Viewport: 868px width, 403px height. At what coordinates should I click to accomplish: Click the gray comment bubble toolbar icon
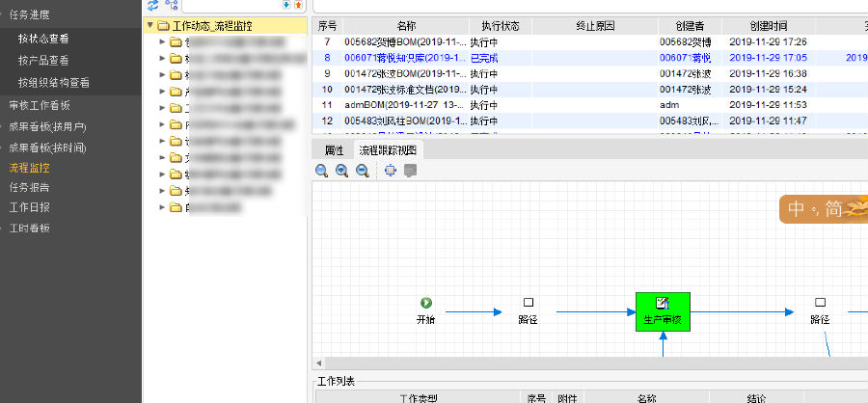pyautogui.click(x=410, y=171)
